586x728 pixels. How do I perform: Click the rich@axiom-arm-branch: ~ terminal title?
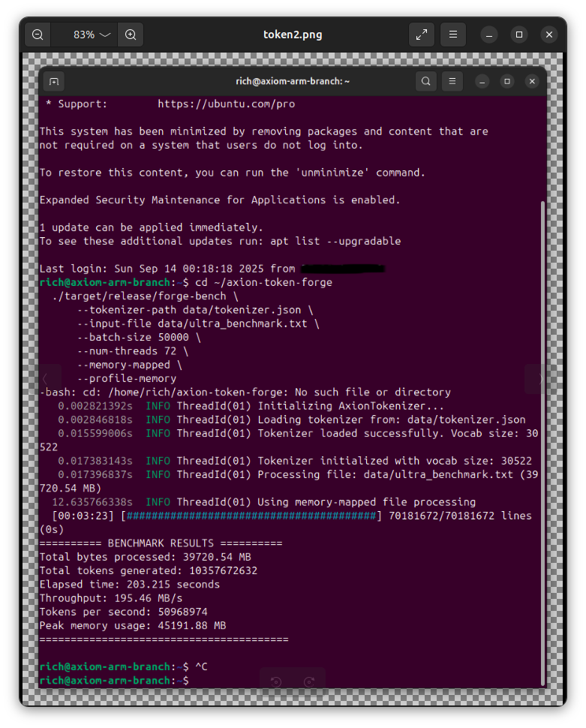(x=293, y=81)
